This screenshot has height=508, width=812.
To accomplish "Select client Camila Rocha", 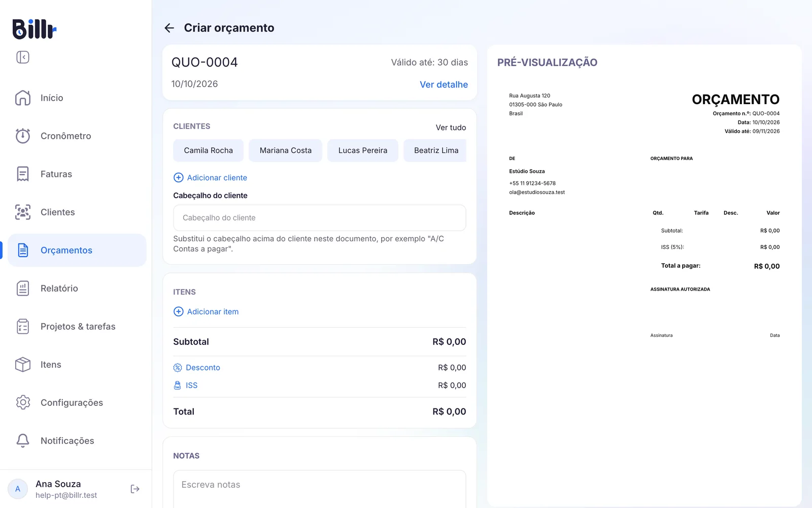I will [208, 151].
